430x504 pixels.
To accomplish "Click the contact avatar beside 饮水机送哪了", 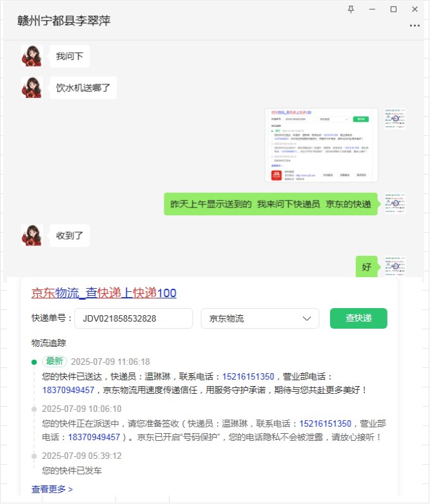I will pyautogui.click(x=32, y=88).
